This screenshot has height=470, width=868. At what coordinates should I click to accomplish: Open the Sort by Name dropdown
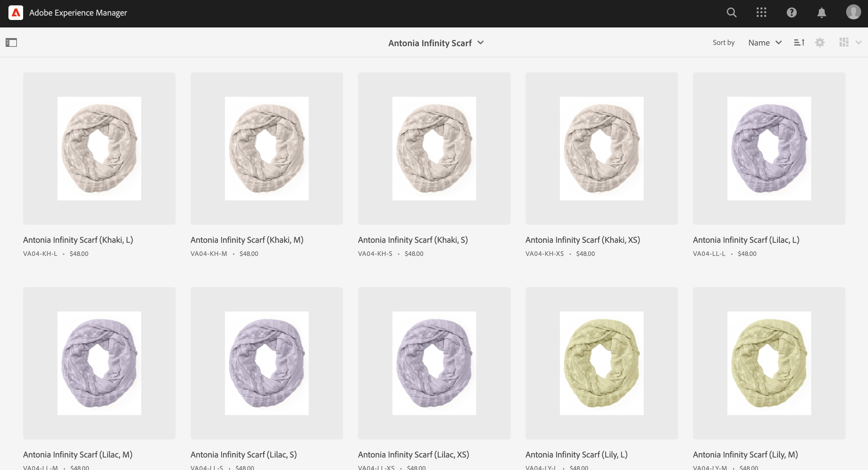coord(764,43)
